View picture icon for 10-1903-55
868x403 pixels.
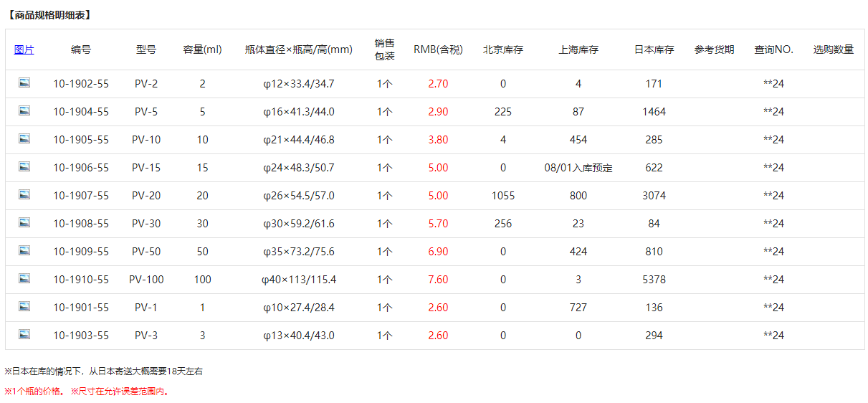[x=24, y=335]
